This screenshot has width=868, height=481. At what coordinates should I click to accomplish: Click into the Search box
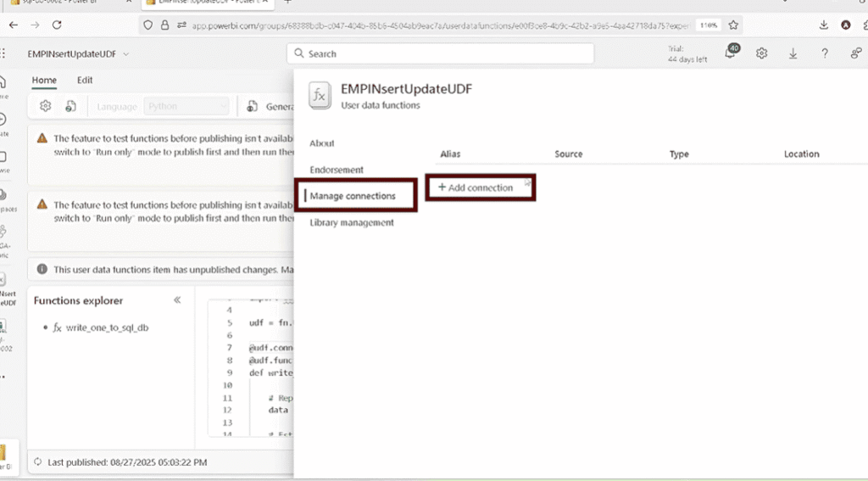pos(440,53)
